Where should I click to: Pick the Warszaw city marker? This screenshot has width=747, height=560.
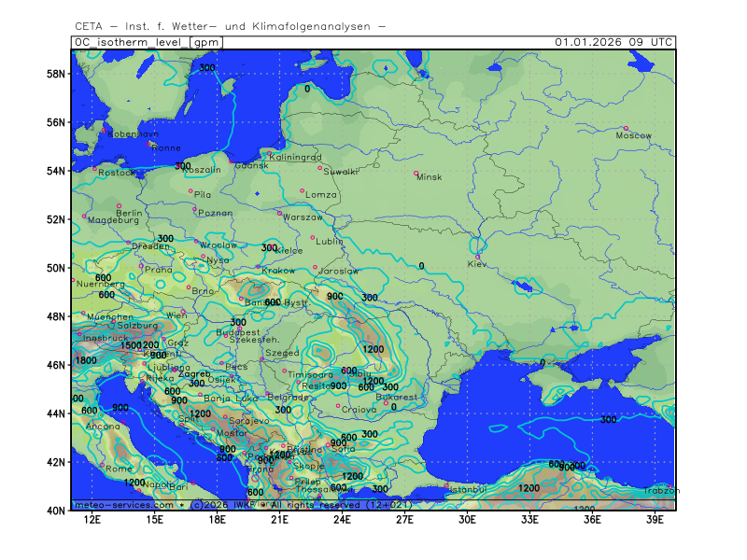click(x=279, y=213)
